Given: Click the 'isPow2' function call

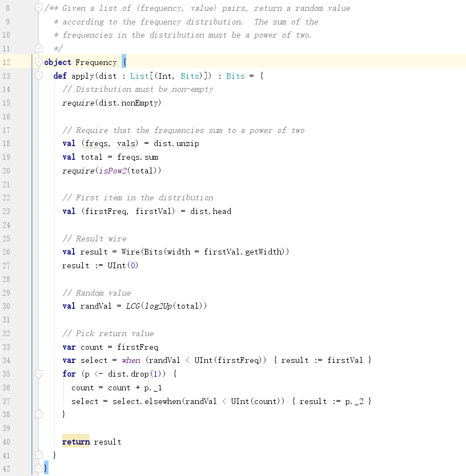Looking at the screenshot, I should [113, 171].
